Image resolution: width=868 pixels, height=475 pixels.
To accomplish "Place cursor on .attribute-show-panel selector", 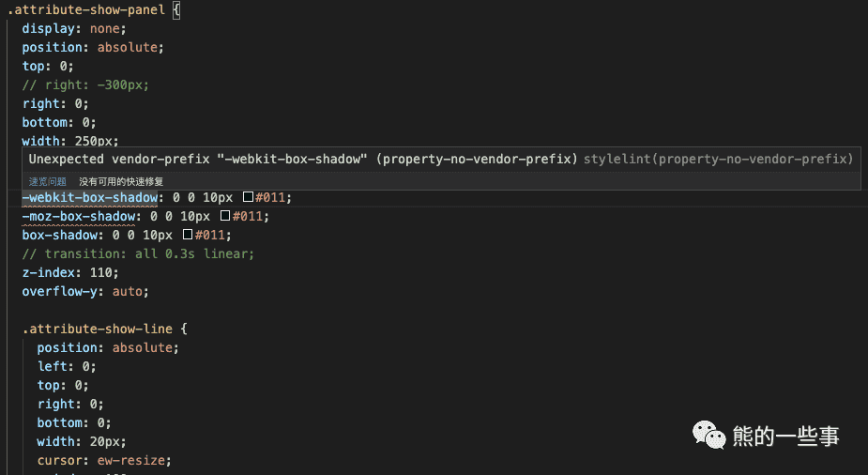I will 85,10.
